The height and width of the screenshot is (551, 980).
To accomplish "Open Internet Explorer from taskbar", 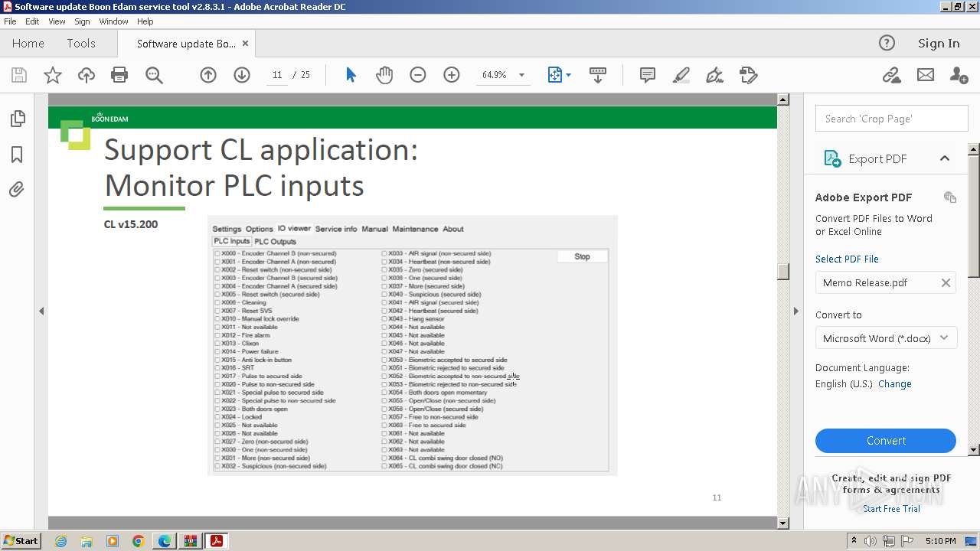I will coord(60,541).
